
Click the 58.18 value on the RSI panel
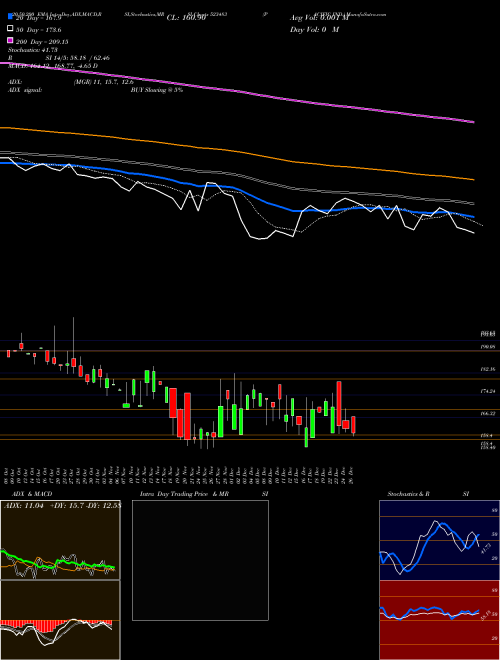pyautogui.click(x=485, y=616)
